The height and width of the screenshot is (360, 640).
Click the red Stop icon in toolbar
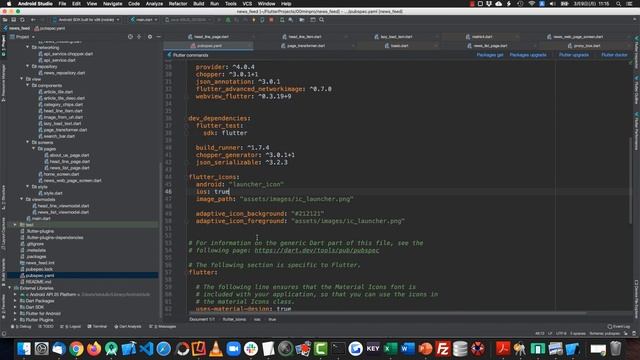coord(271,20)
